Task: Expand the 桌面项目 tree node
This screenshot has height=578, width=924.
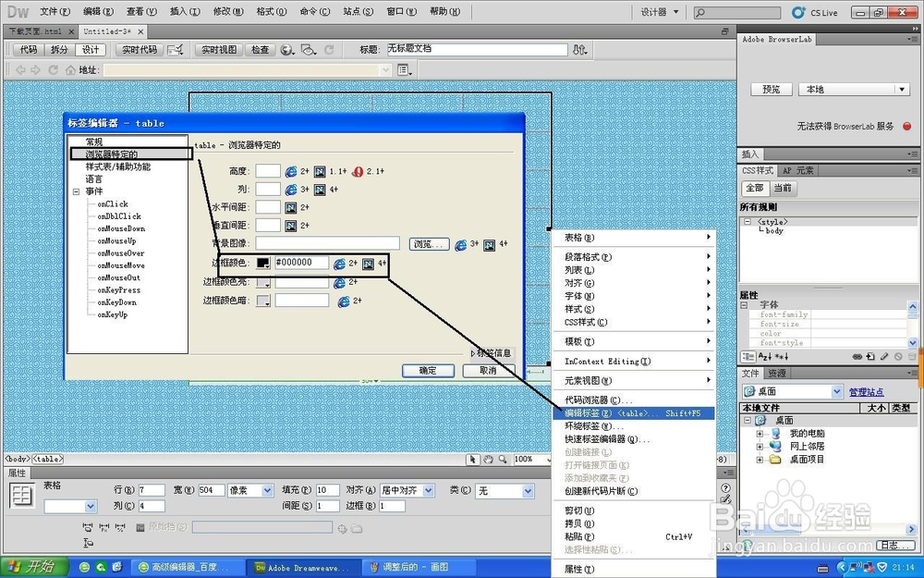Action: click(x=760, y=460)
